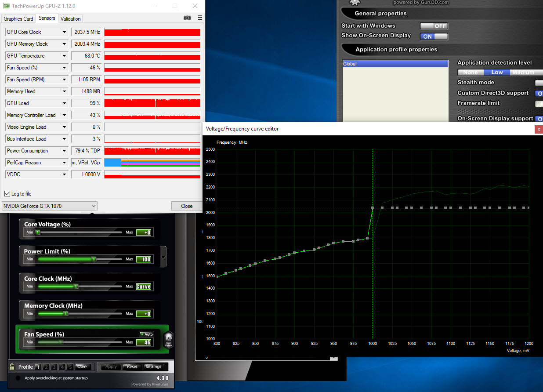Click the Memory Clock slider handle

pyautogui.click(x=66, y=314)
